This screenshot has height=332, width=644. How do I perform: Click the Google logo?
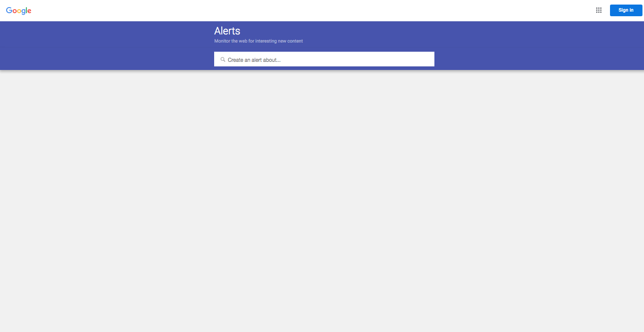(x=19, y=11)
